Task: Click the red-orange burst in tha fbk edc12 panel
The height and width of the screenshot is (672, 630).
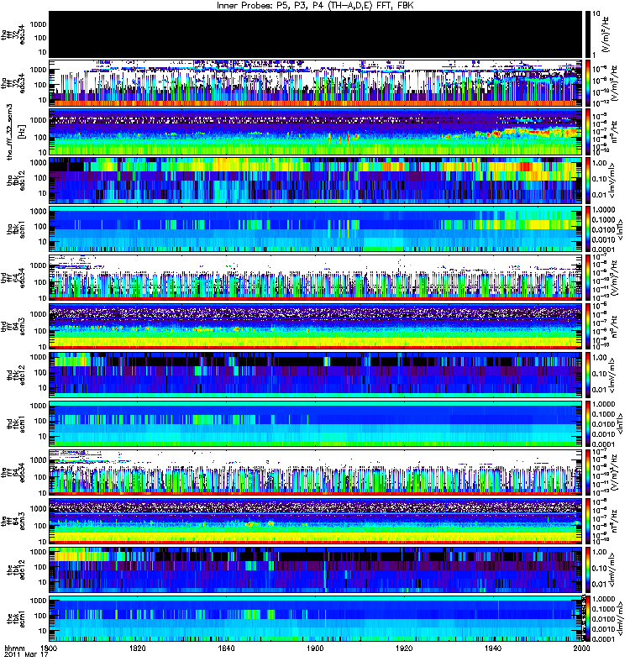Action: point(525,166)
